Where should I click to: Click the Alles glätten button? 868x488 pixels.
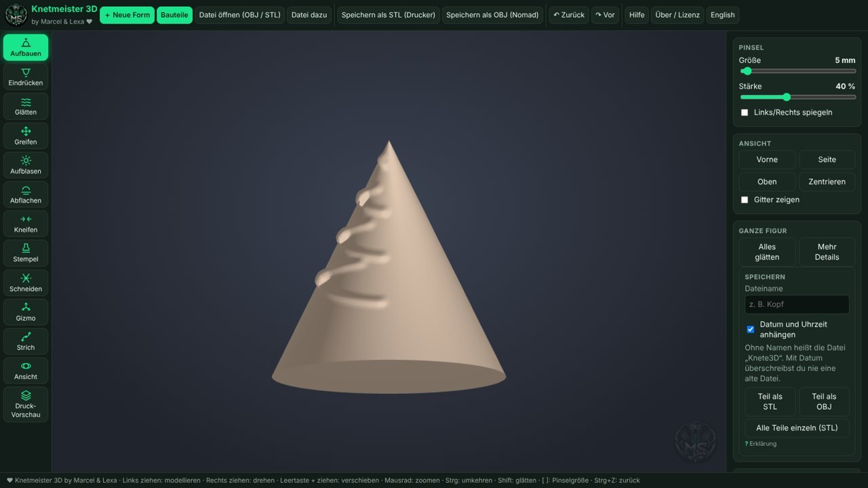point(767,252)
